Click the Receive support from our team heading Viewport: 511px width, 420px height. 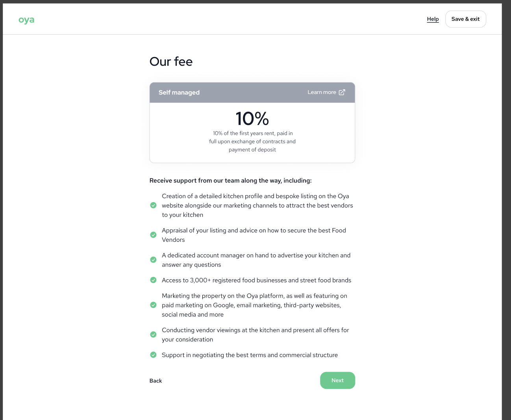click(x=230, y=181)
